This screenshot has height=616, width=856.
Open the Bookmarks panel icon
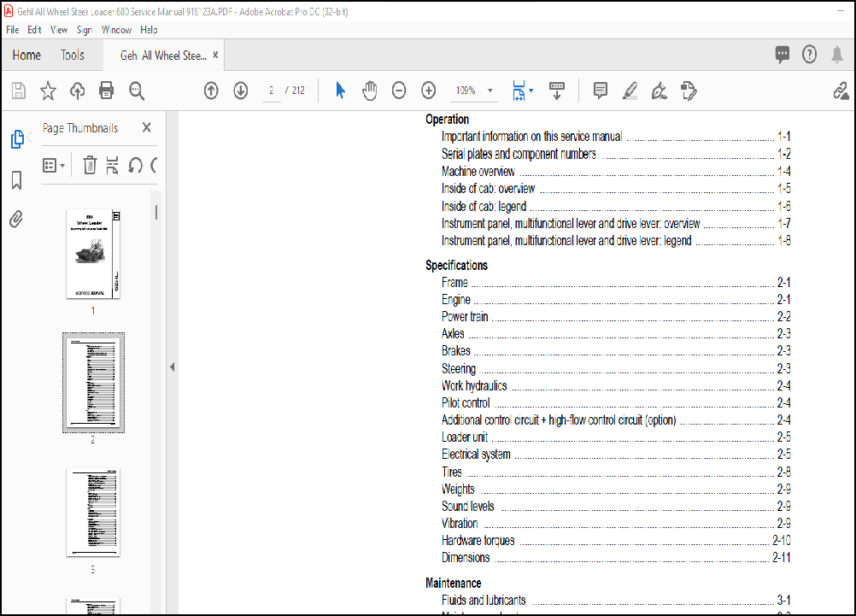(x=16, y=180)
